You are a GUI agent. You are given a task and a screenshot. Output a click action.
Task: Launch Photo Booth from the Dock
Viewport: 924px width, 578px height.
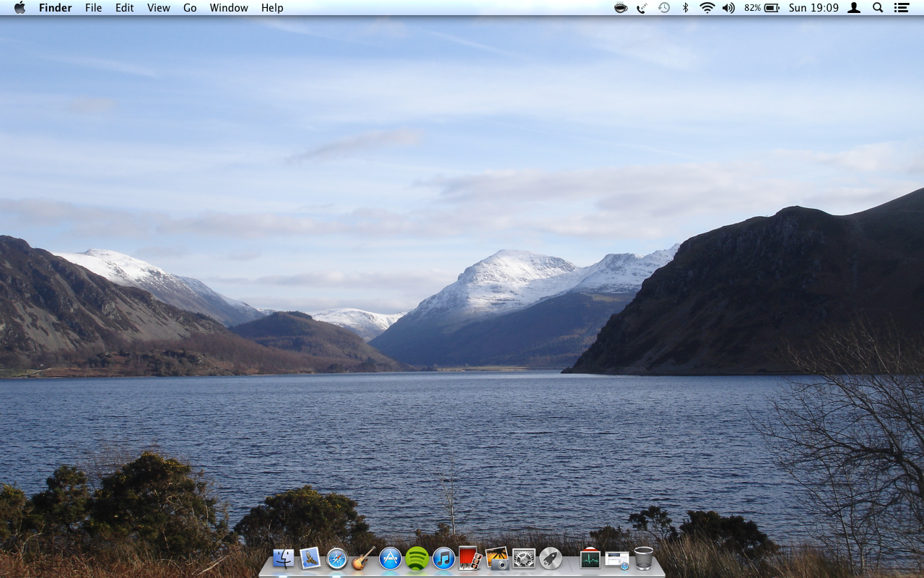(470, 558)
